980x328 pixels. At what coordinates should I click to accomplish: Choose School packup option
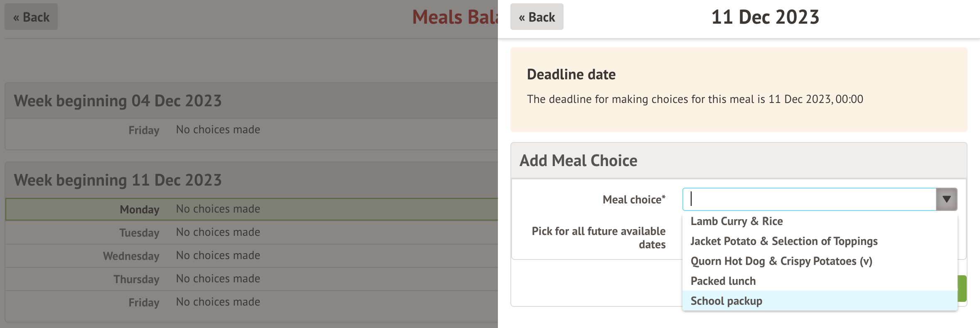pyautogui.click(x=726, y=301)
